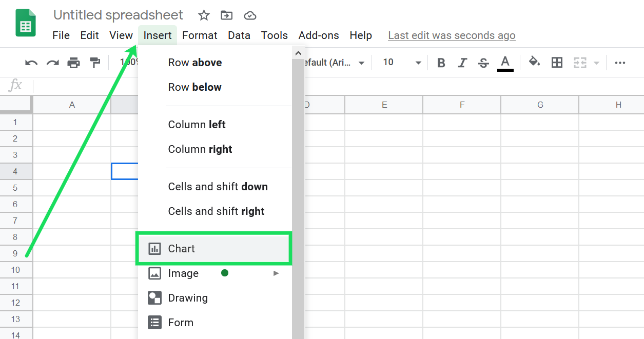Screen dimensions: 644x339
Task: Click the Google Sheets logo
Action: [25, 23]
